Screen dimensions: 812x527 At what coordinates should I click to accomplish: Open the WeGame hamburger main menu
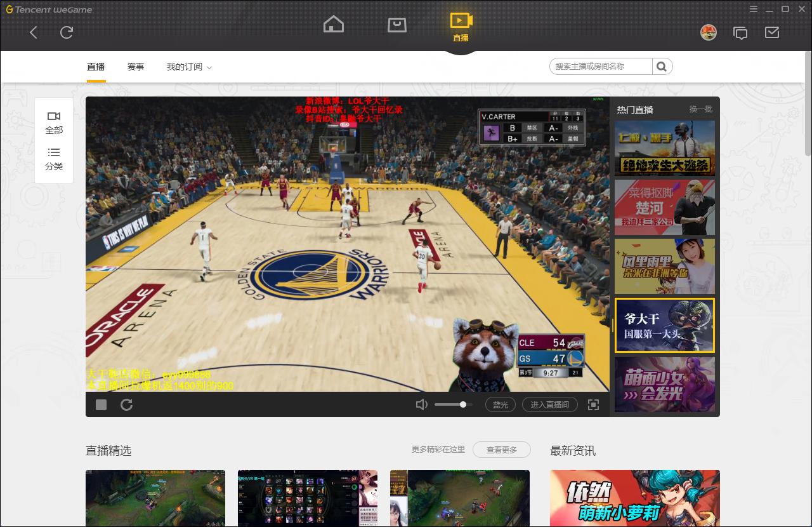click(x=754, y=9)
